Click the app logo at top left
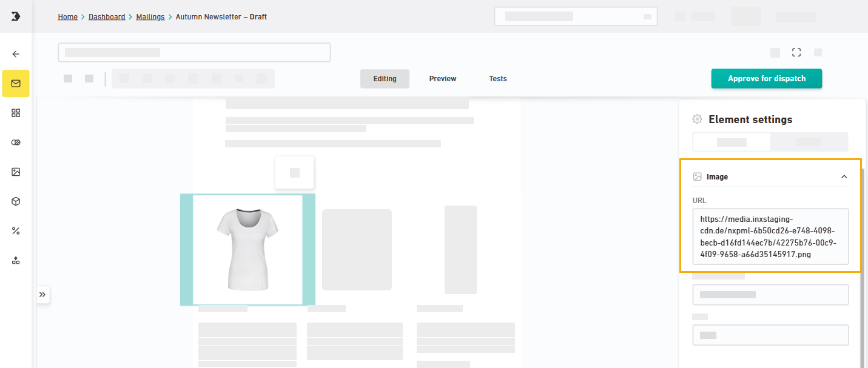 pyautogui.click(x=16, y=16)
